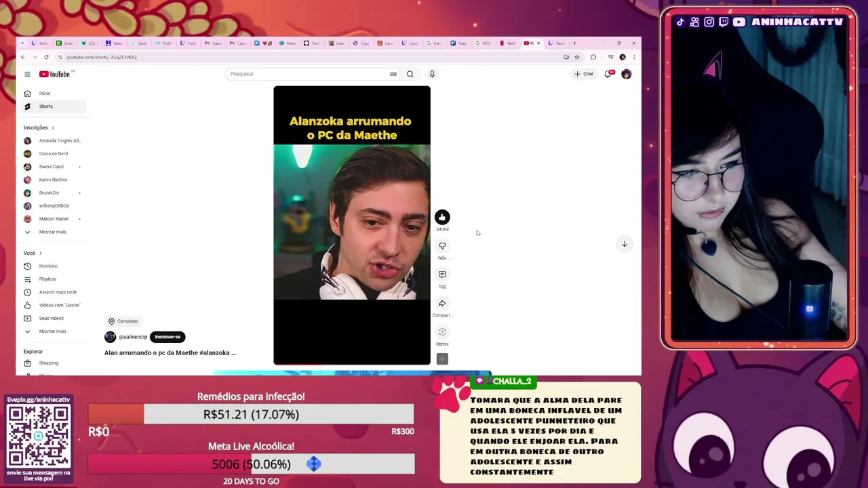
Task: Click the site info icon in address bar
Action: tap(60, 57)
